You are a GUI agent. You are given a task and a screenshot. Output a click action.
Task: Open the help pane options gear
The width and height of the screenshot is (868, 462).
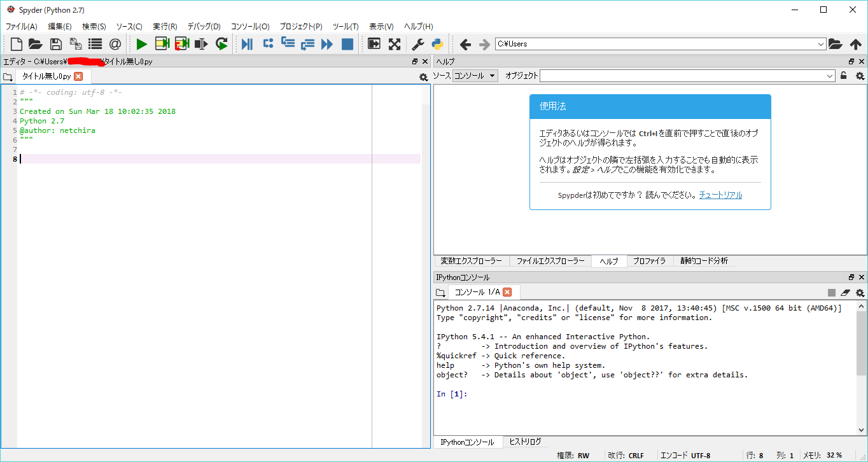pos(860,76)
